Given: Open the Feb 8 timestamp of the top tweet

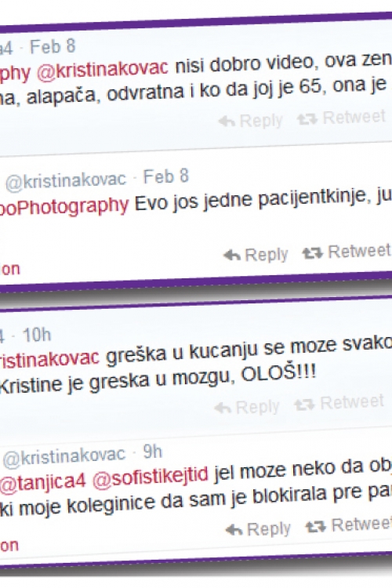Looking at the screenshot, I should coord(53,47).
